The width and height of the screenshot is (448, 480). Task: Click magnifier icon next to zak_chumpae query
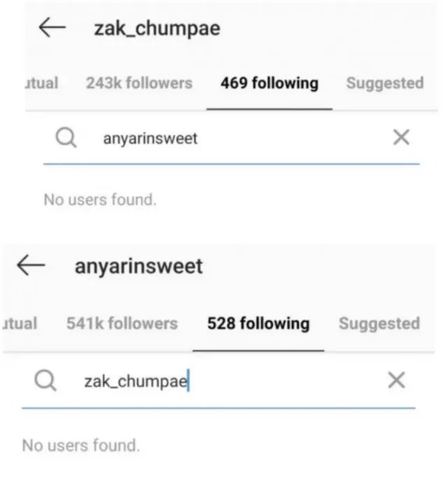tap(45, 380)
